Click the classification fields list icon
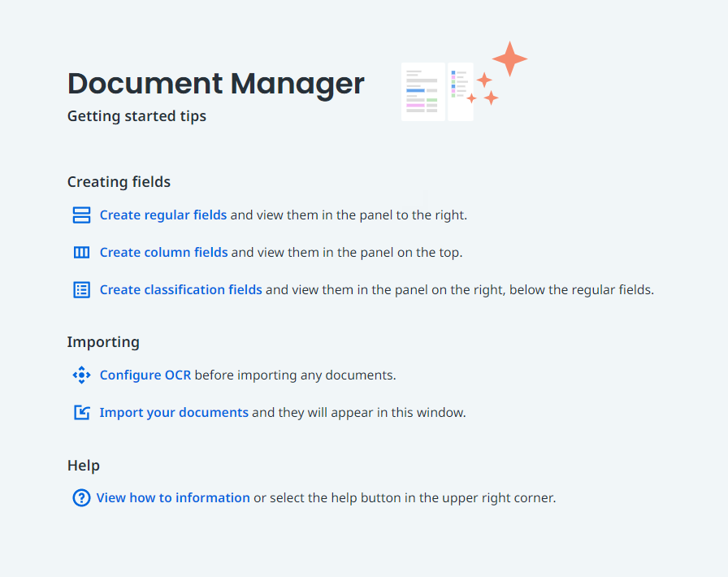The width and height of the screenshot is (728, 577). pos(81,289)
